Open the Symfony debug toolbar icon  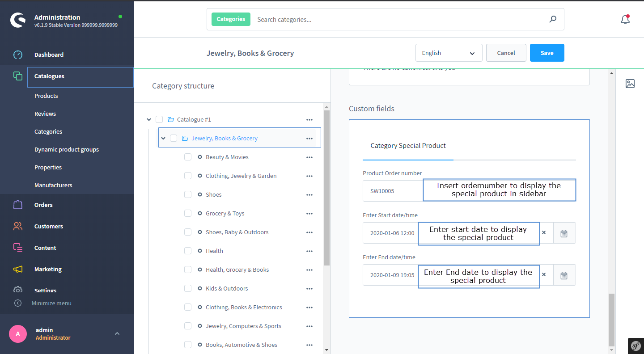coord(636,346)
